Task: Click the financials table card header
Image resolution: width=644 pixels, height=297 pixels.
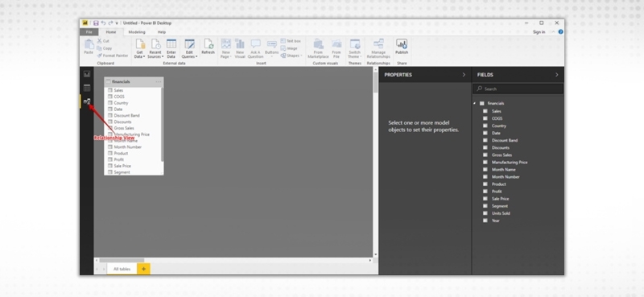Action: point(134,82)
